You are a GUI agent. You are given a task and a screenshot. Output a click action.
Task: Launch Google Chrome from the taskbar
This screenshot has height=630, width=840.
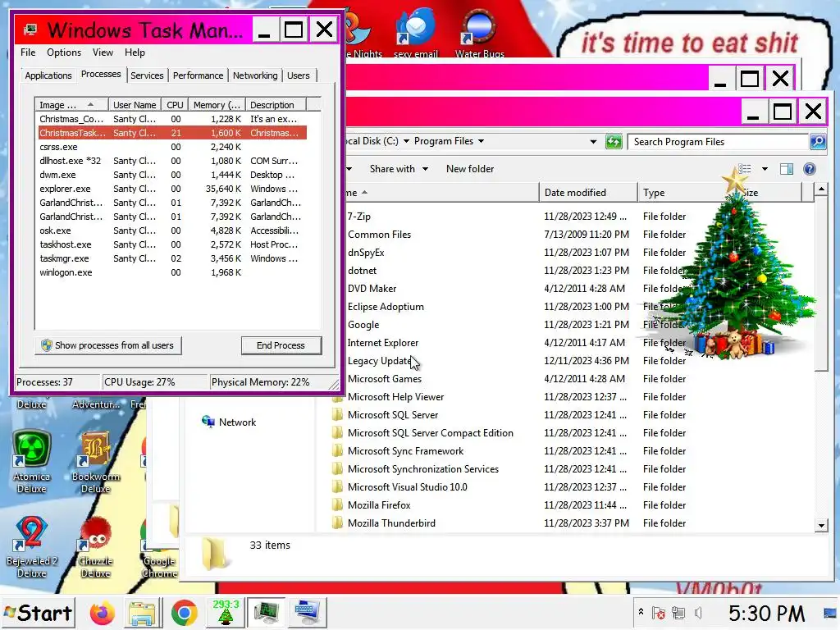(184, 613)
